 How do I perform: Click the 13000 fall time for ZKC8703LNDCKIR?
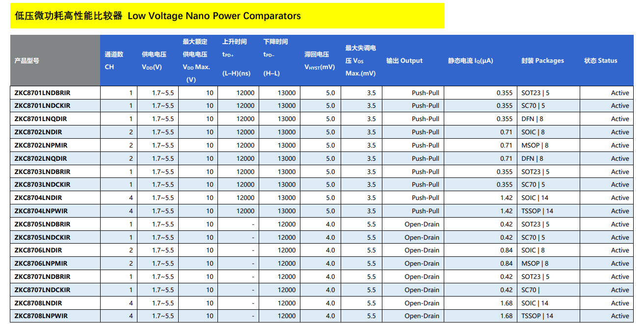[287, 185]
